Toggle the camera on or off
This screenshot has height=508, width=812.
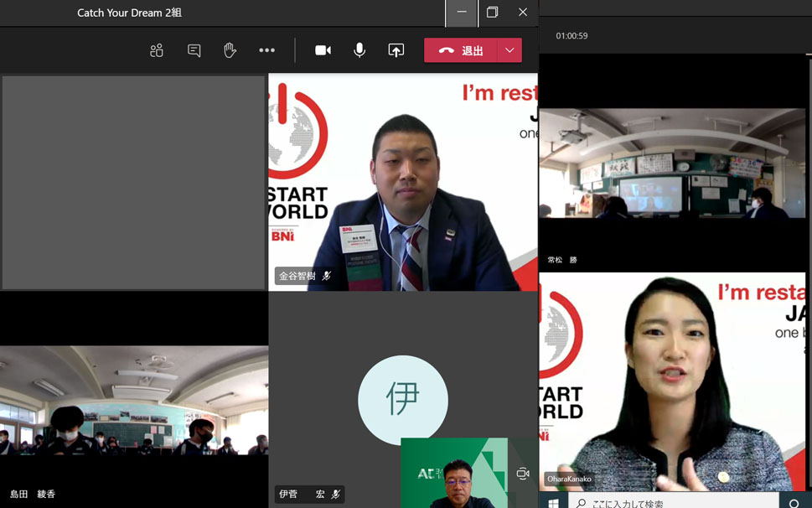[323, 50]
